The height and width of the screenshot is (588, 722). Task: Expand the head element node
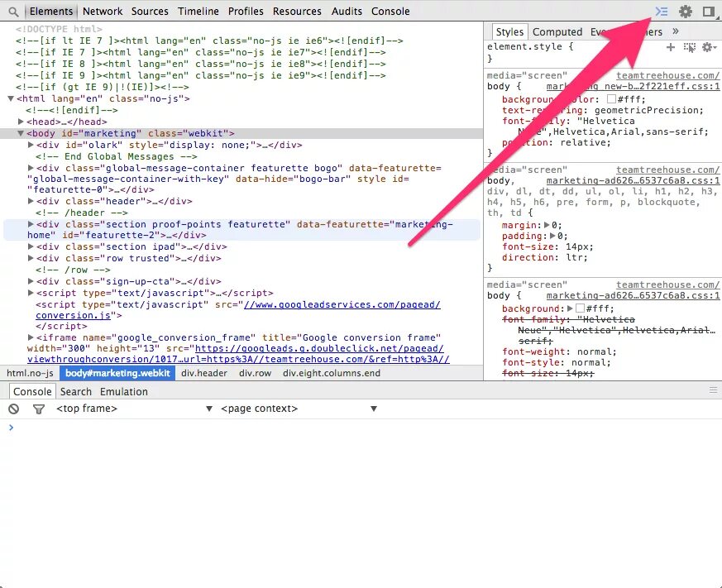click(x=21, y=122)
